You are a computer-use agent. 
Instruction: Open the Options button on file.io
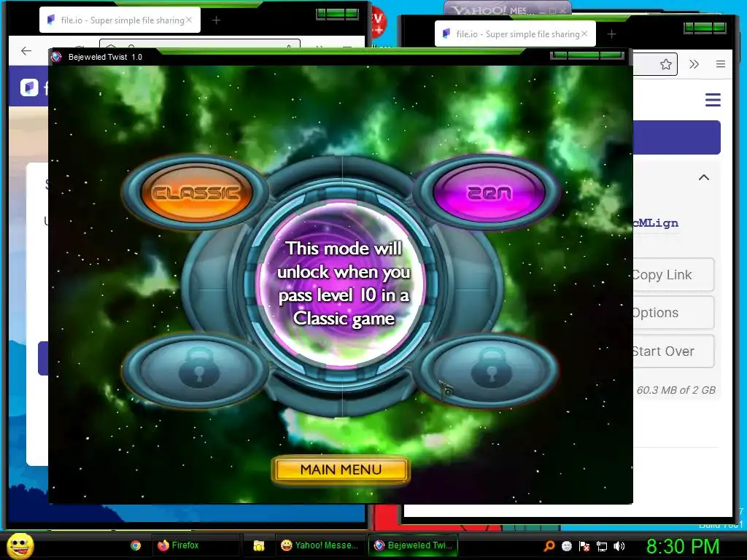click(673, 313)
